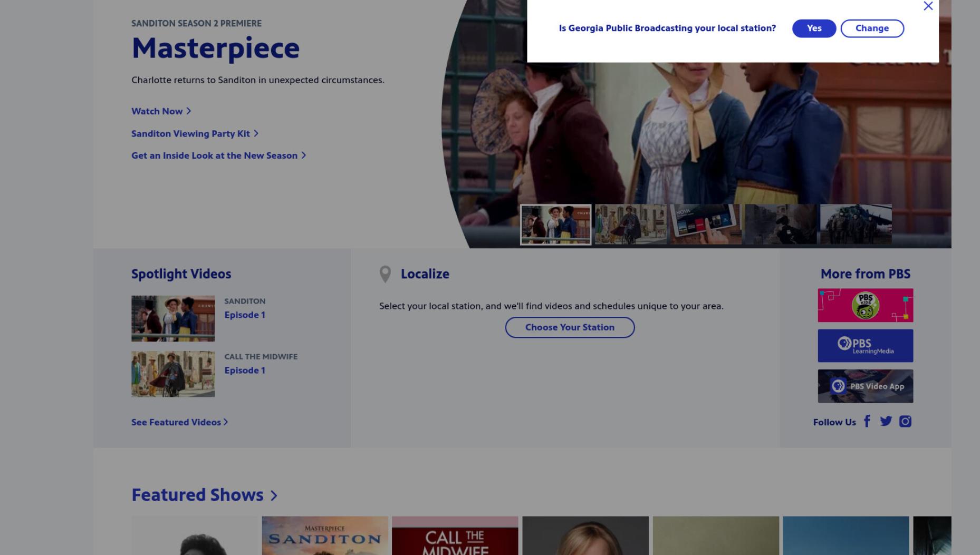Open the Call the Midwife show poster
The image size is (980, 555).
pyautogui.click(x=455, y=535)
